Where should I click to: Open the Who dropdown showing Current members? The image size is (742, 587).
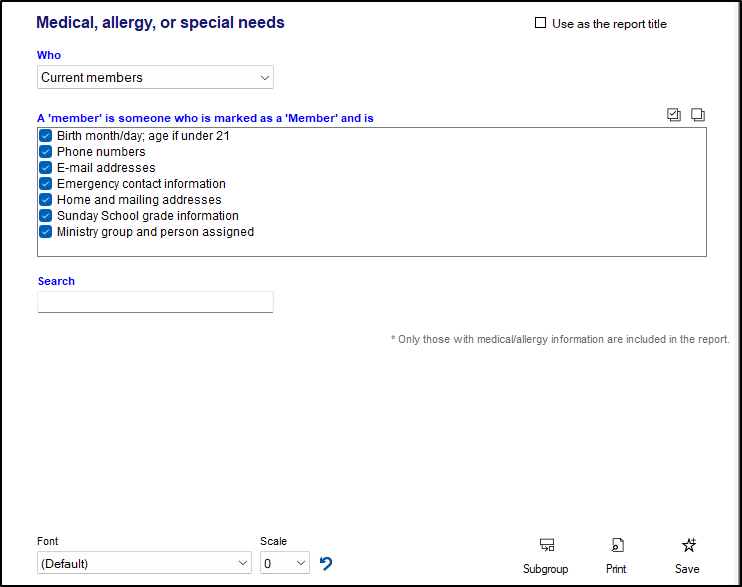[155, 77]
